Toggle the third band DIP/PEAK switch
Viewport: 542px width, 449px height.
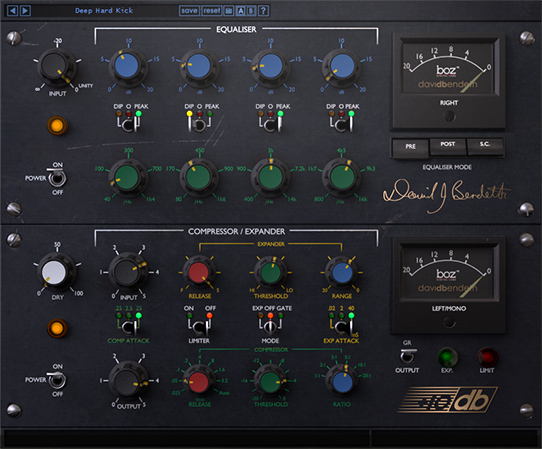270,124
